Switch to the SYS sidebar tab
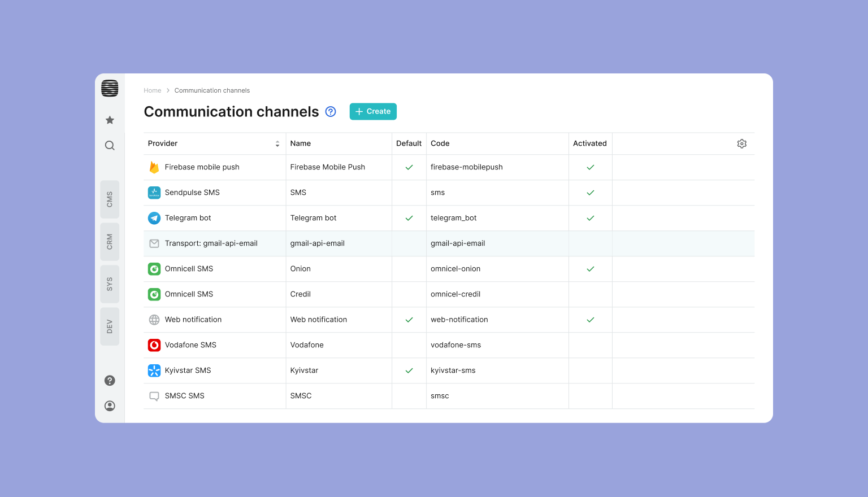Viewport: 868px width, 497px height. pyautogui.click(x=110, y=284)
